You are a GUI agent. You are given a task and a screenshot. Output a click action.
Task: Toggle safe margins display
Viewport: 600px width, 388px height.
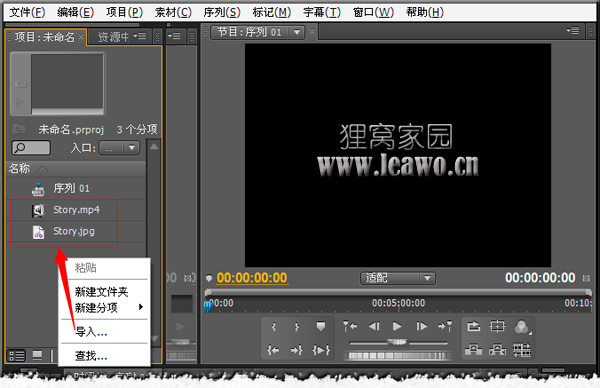click(497, 326)
